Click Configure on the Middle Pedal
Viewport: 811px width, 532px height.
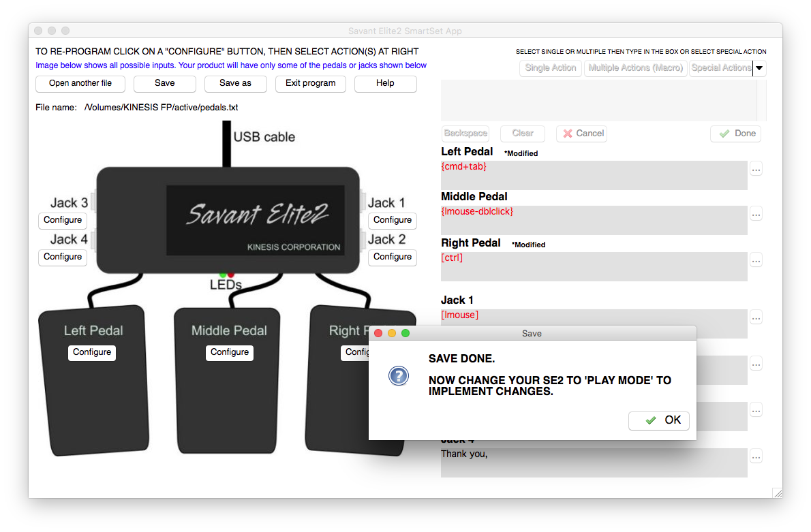tap(230, 353)
